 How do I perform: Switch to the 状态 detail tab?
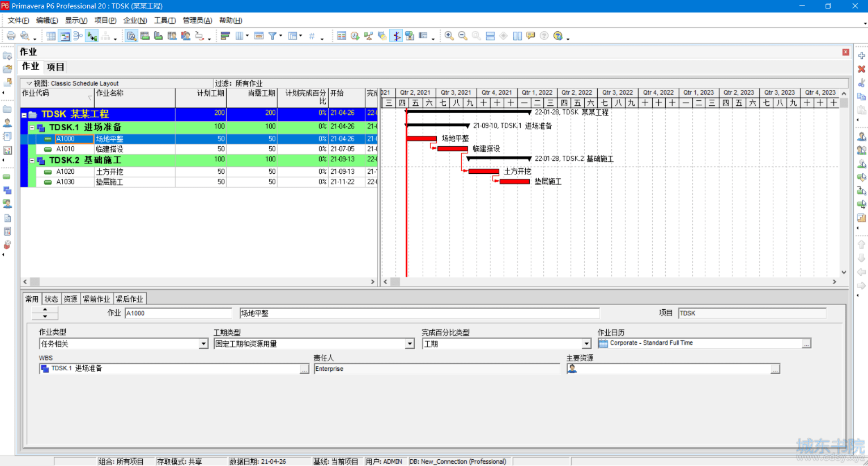(52, 298)
